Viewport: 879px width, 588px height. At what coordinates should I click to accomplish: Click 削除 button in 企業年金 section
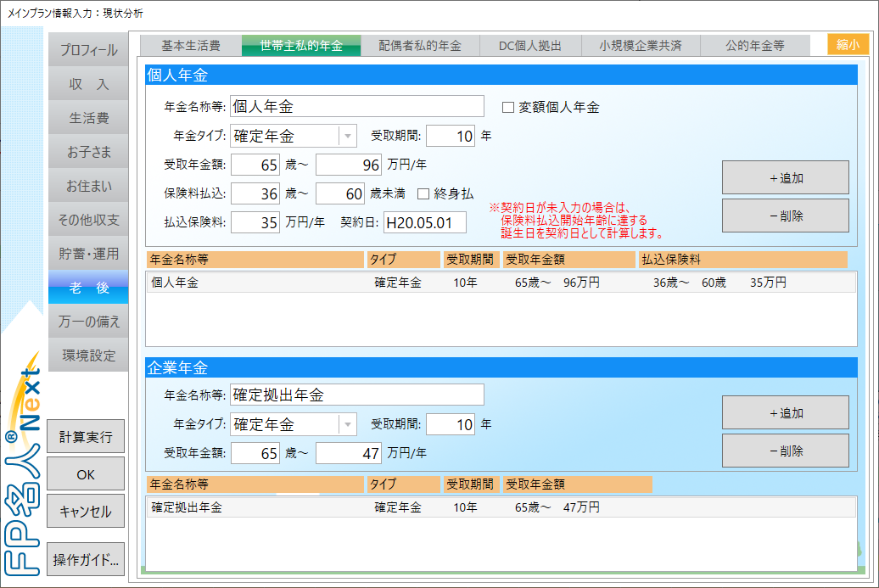pyautogui.click(x=785, y=451)
